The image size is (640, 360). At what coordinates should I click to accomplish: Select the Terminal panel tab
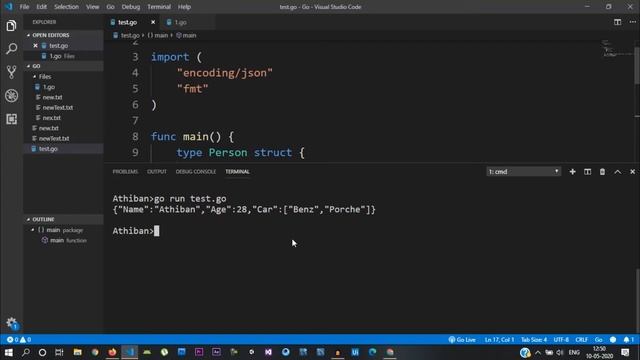pos(237,172)
